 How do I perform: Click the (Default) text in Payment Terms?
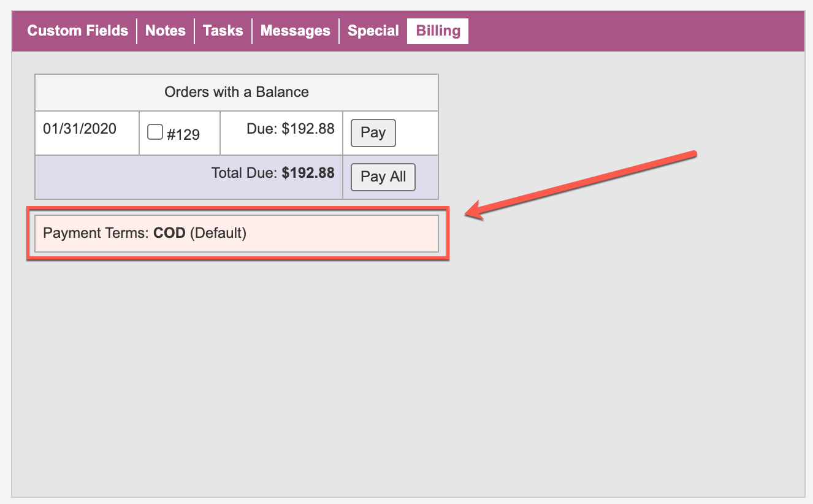point(218,234)
